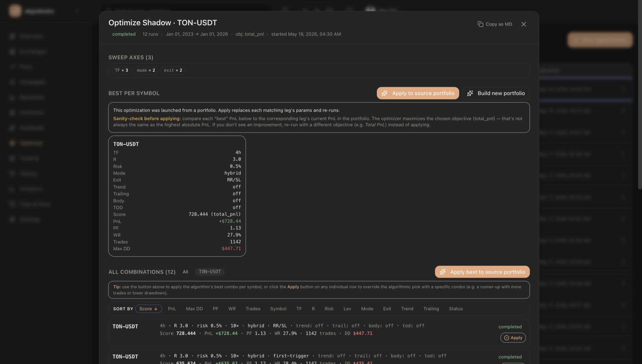Click the Copy as MD button

[x=495, y=24]
